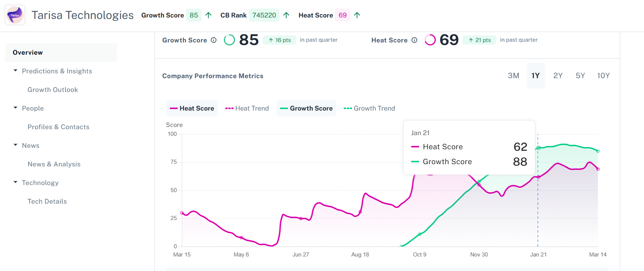644x271 pixels.
Task: Collapse the News section arrow
Action: 15,145
